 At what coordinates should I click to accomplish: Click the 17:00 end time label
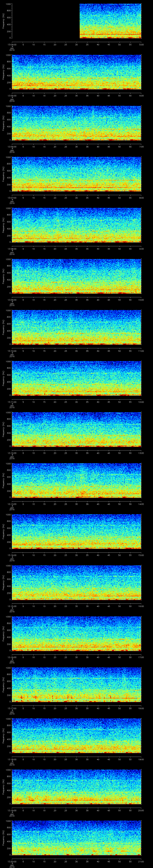[141, 657]
